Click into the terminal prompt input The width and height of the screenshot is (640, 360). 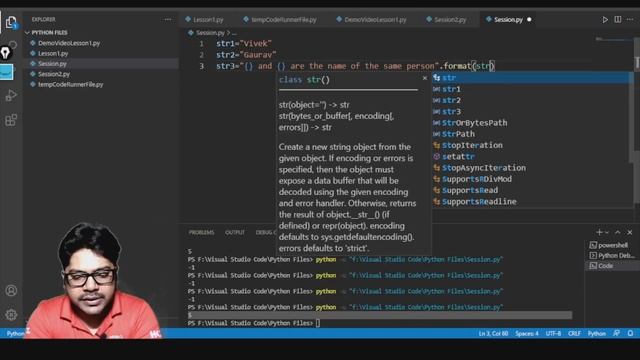click(318, 323)
